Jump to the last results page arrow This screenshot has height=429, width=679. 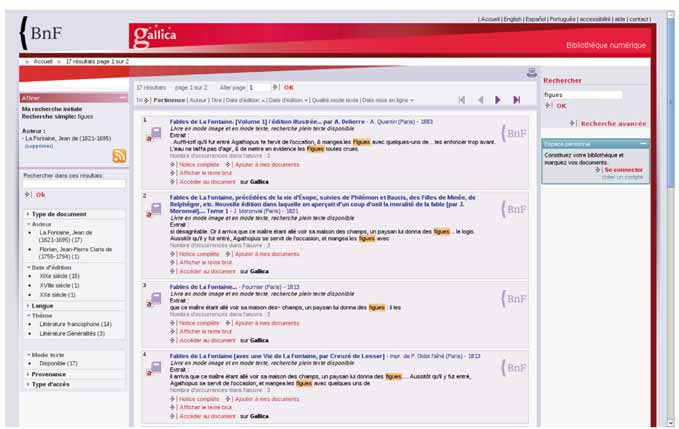click(x=517, y=100)
